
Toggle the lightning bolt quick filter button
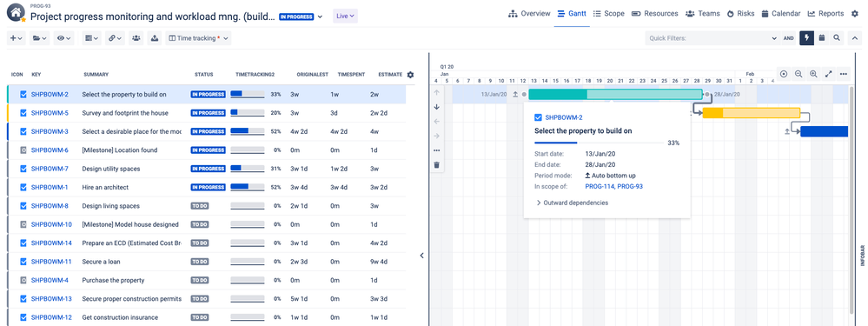pyautogui.click(x=806, y=38)
